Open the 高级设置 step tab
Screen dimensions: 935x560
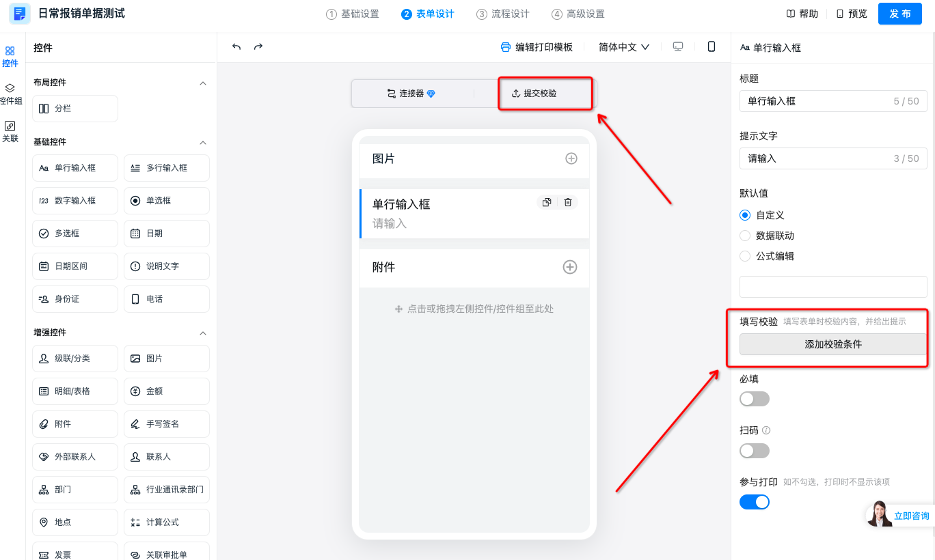coord(578,14)
